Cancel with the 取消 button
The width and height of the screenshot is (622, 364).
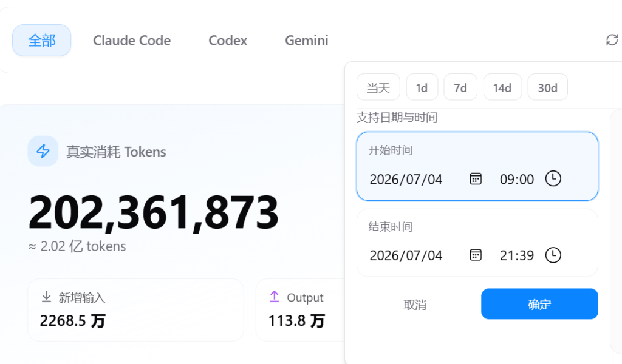(415, 304)
